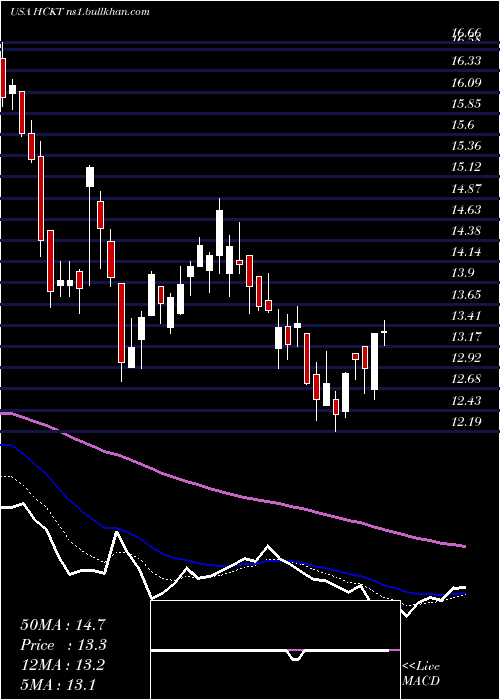The width and height of the screenshot is (500, 700).
Task: Click the 15.6 price axis label
Action: tap(463, 125)
